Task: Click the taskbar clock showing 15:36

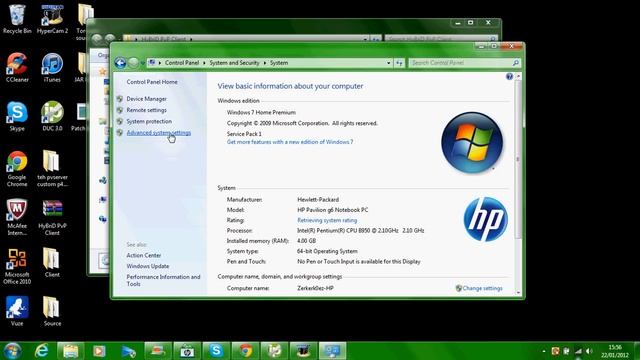Action: coord(615,351)
